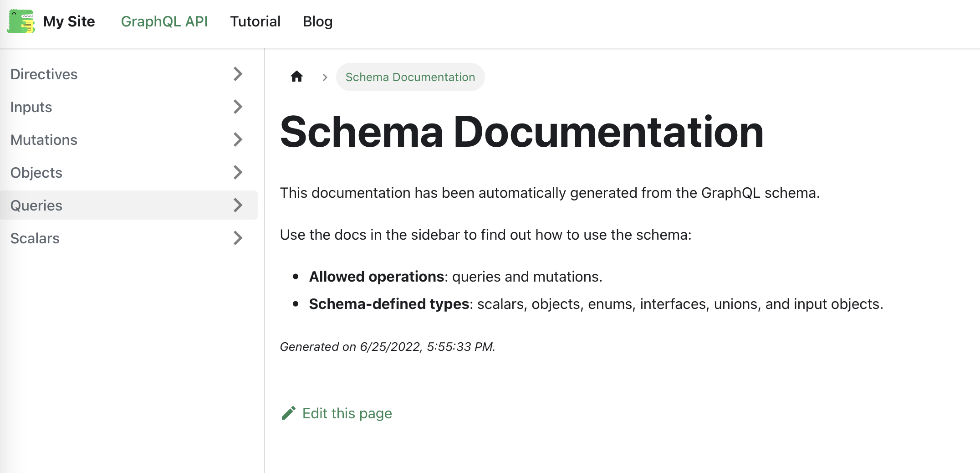Screen dimensions: 980x473
Task: Open the GraphQL API menu item
Action: (x=165, y=21)
